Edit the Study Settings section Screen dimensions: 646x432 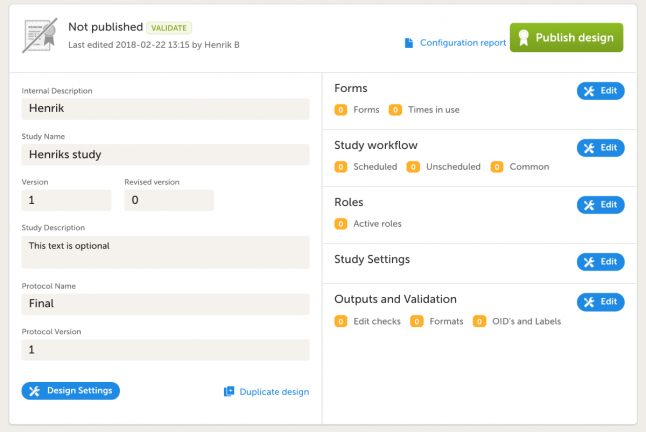coord(600,262)
